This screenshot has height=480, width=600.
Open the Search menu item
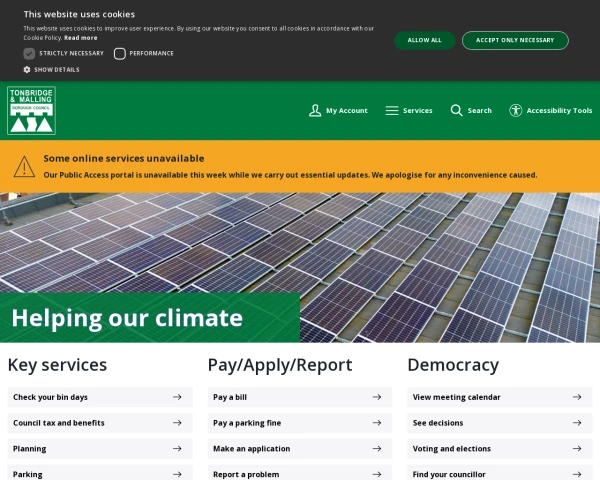pos(479,110)
